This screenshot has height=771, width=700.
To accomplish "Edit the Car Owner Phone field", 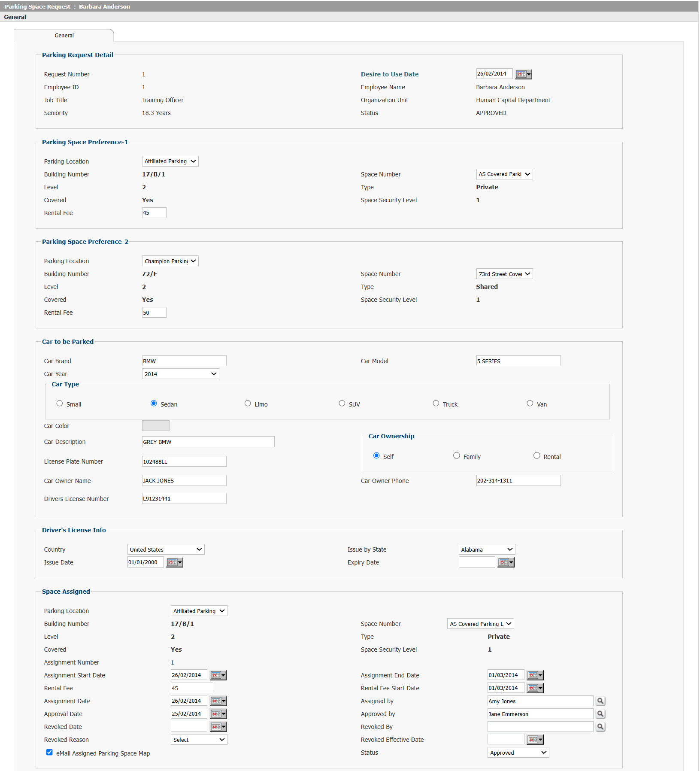I will 518,480.
